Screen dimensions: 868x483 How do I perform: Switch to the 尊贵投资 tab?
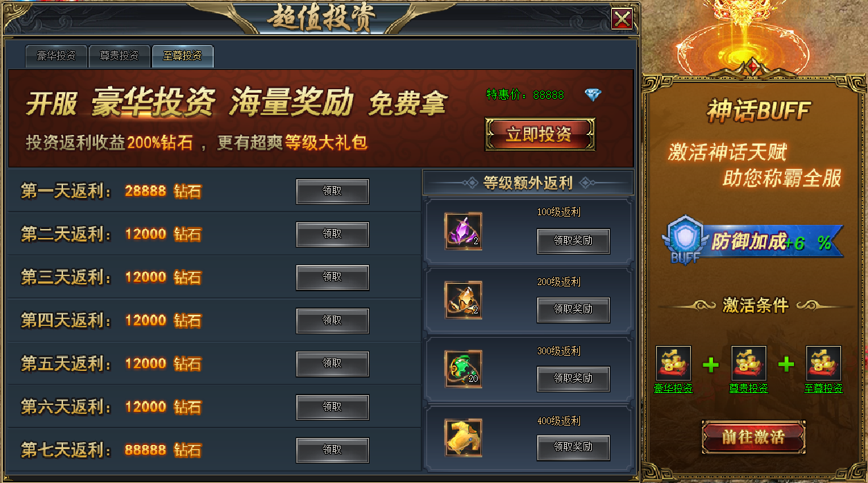pyautogui.click(x=119, y=56)
